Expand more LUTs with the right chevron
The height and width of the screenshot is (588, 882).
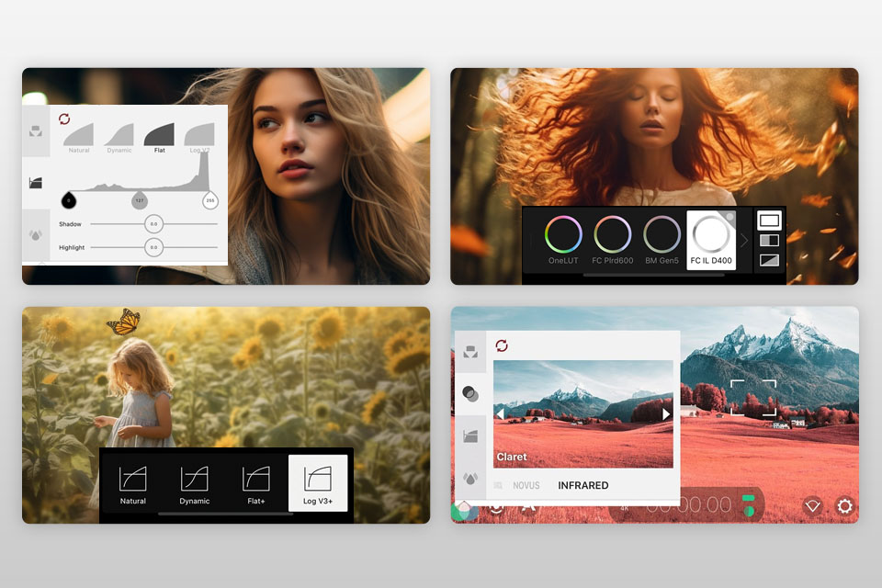click(743, 241)
